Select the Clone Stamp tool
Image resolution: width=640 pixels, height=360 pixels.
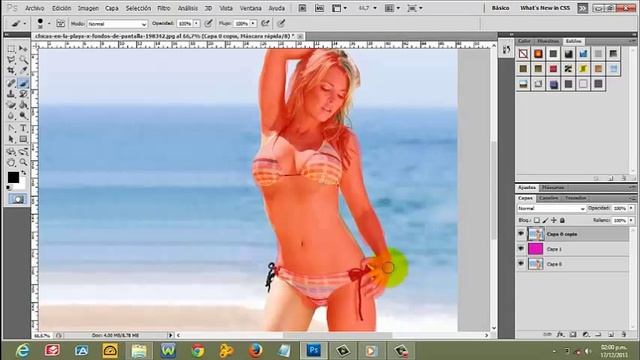tap(11, 94)
